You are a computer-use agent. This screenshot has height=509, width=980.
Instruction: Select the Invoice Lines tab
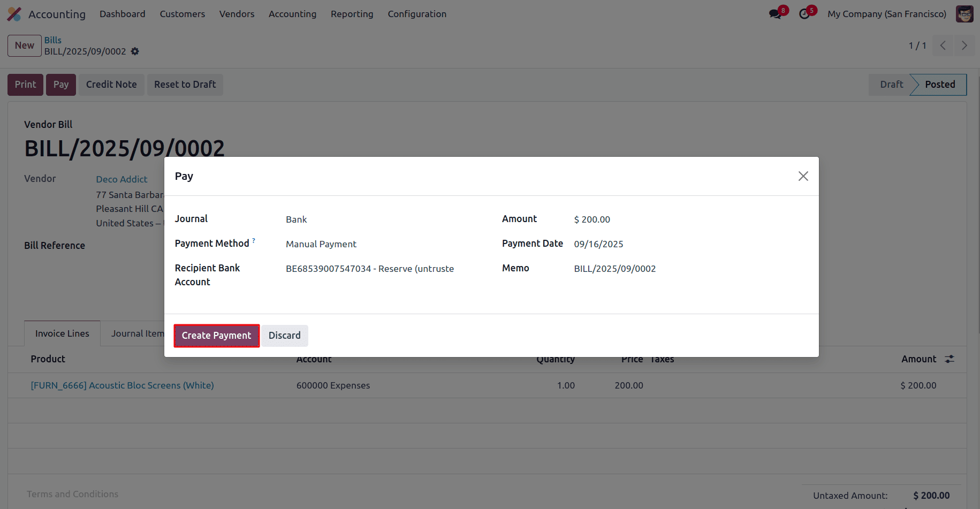coord(62,333)
